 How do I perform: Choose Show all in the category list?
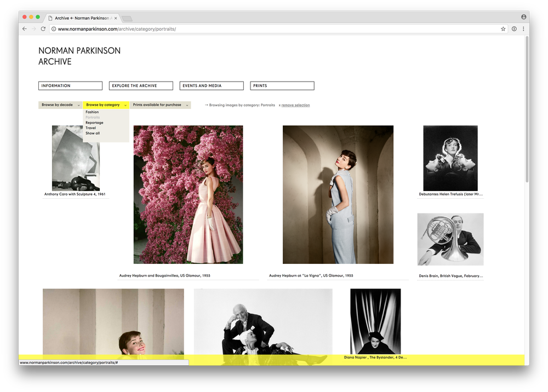93,134
